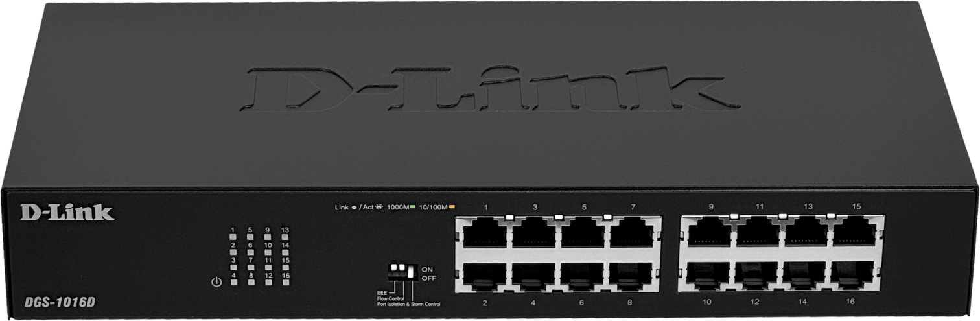Click the 1000M legend text
The width and height of the screenshot is (980, 321).
[x=398, y=208]
